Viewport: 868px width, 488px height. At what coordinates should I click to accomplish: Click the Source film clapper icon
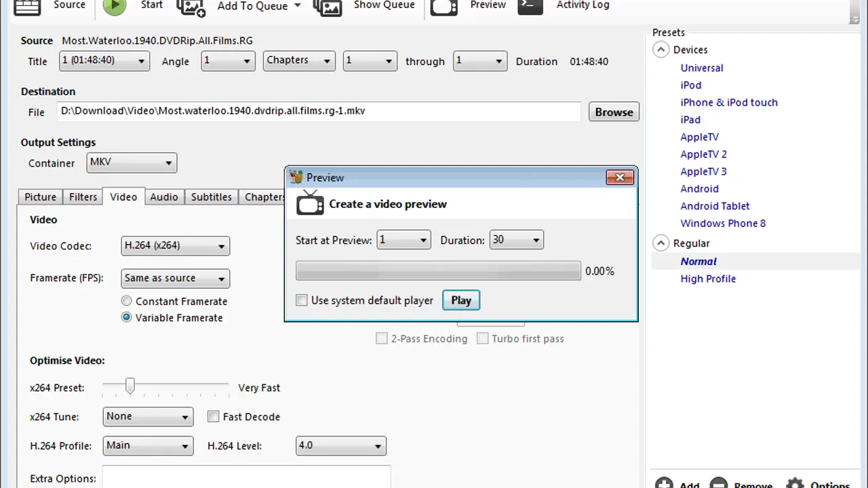[27, 6]
